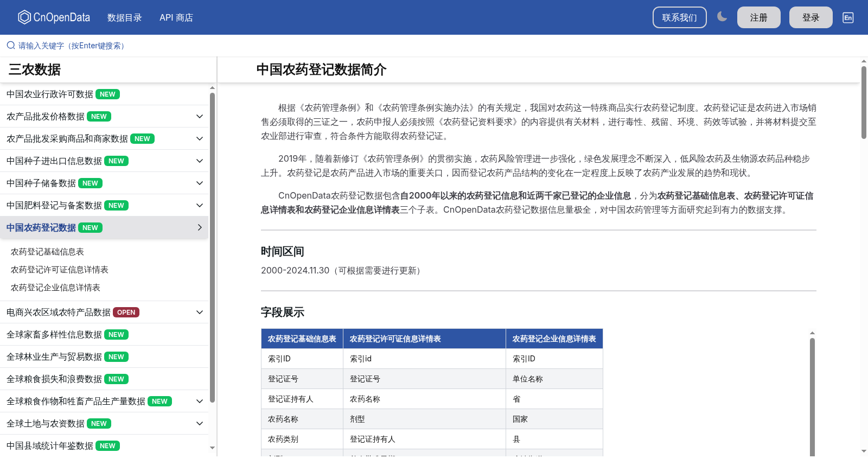Collapse 中国农药登记数据 chevron

tap(200, 228)
